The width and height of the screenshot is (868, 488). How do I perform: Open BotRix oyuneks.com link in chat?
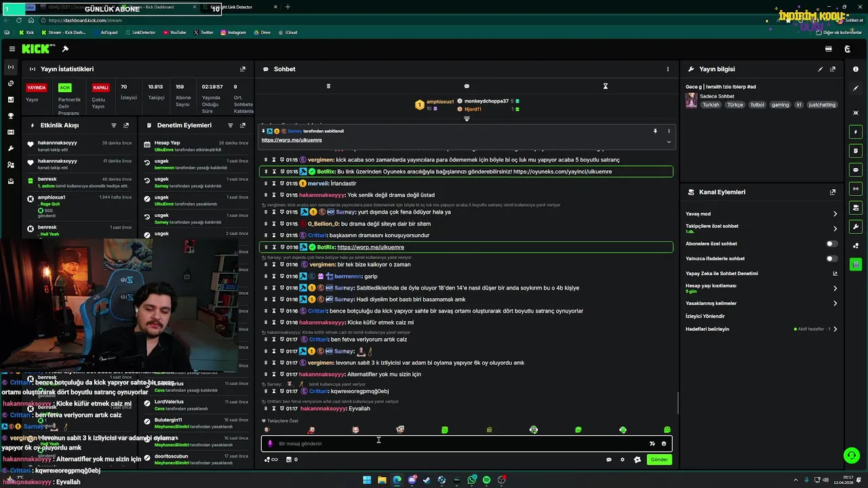click(562, 171)
